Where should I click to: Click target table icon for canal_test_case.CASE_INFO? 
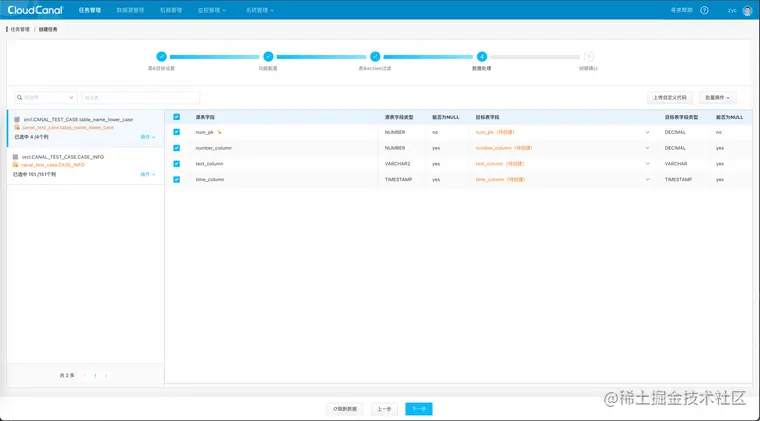click(16, 165)
